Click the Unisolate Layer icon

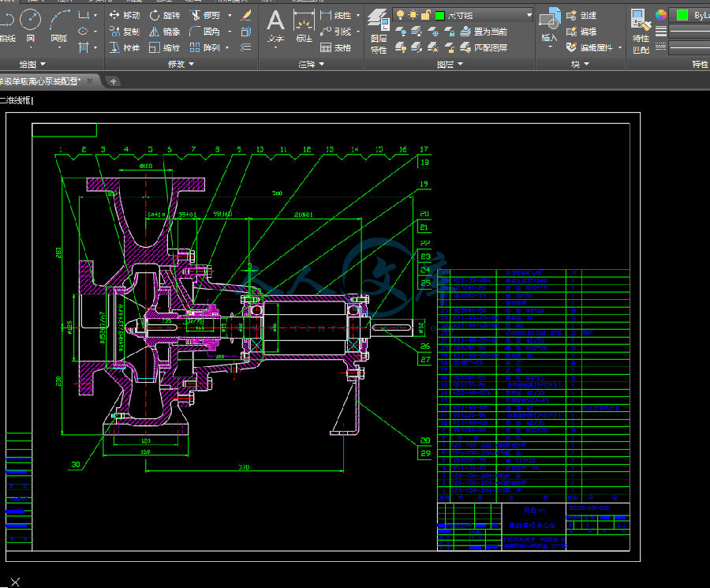point(417,47)
